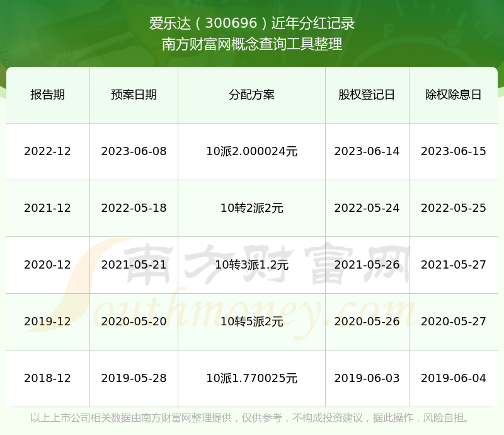
Task: Click record date 2021-05-26
Action: coord(367,265)
